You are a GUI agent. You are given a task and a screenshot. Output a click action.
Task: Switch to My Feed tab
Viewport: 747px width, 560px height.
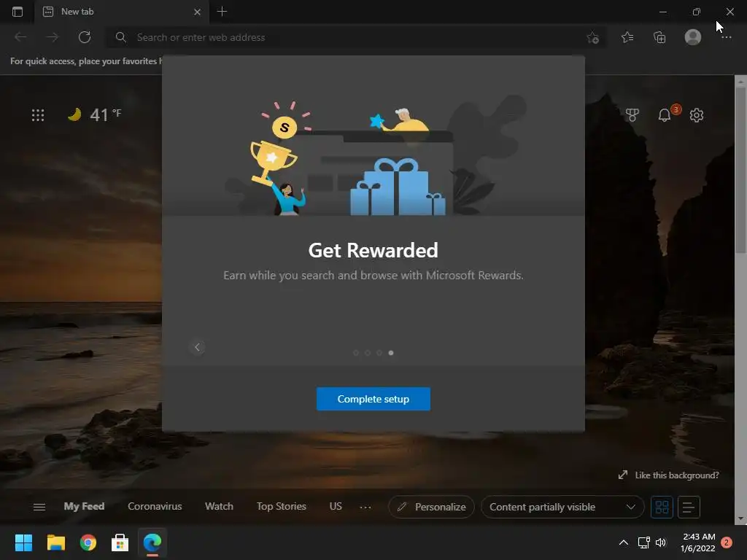[x=84, y=506]
